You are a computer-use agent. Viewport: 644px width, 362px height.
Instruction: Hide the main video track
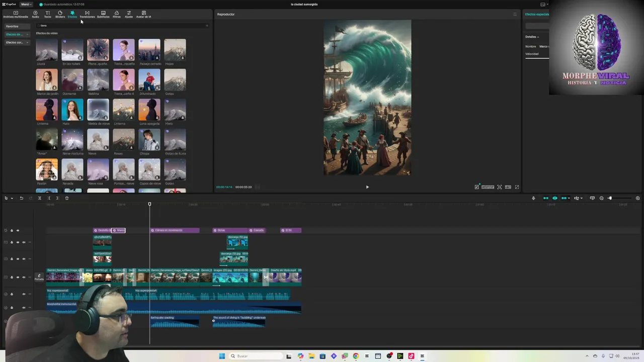(18, 277)
